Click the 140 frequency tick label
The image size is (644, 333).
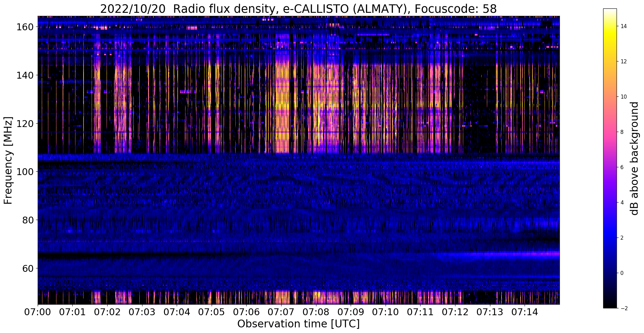26,75
